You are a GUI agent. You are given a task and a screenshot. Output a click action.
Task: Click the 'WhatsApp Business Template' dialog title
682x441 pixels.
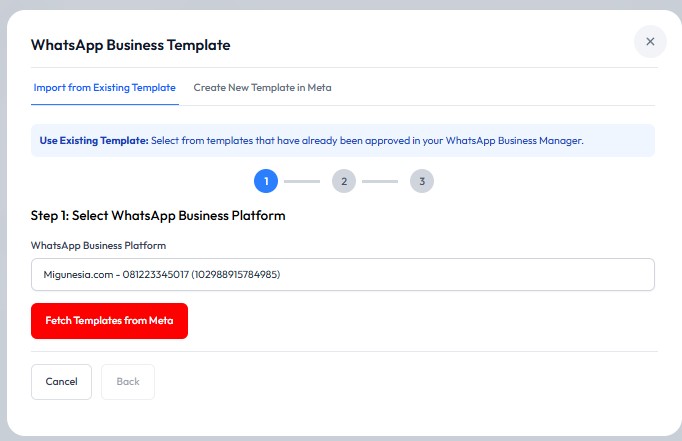click(130, 45)
